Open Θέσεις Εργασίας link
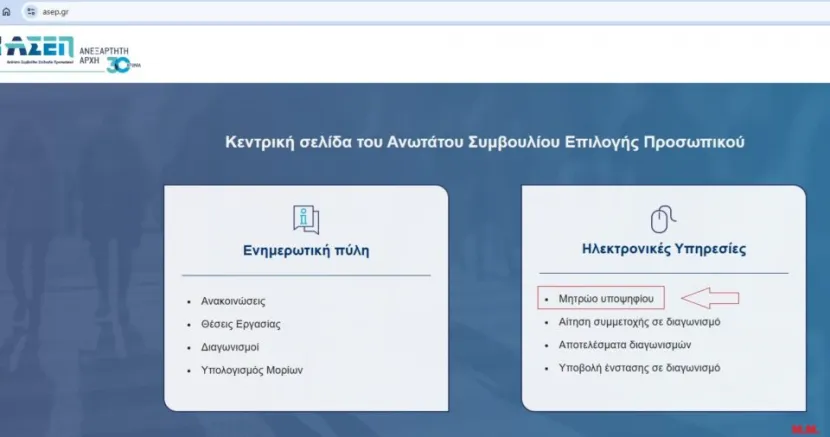Viewport: 830px width, 437px height. click(240, 324)
